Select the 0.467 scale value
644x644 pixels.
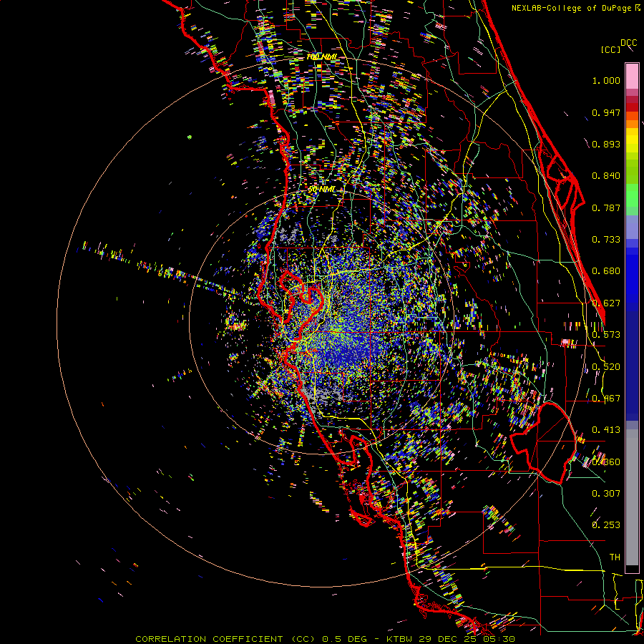coord(606,399)
